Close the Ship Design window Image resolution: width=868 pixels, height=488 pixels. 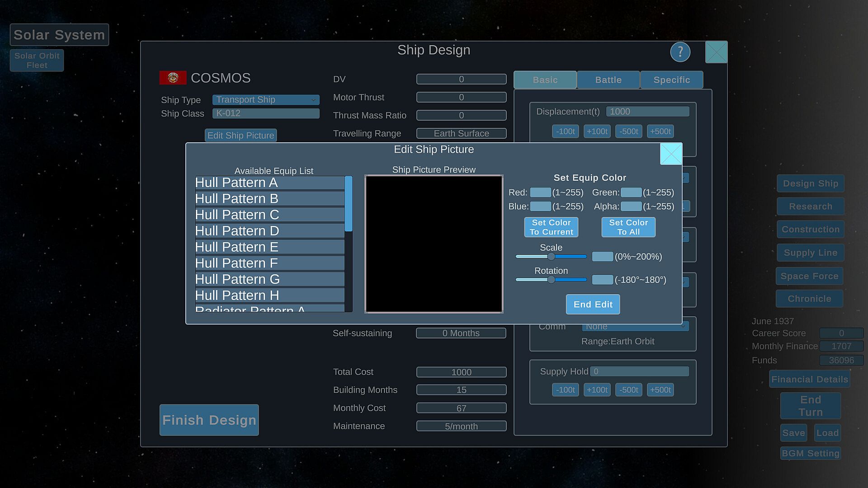pos(716,52)
